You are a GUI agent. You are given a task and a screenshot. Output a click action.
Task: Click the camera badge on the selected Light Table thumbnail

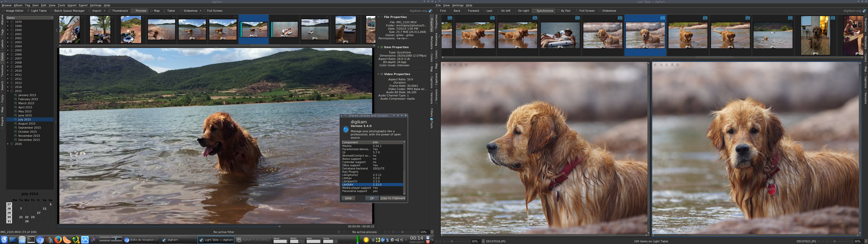[662, 18]
